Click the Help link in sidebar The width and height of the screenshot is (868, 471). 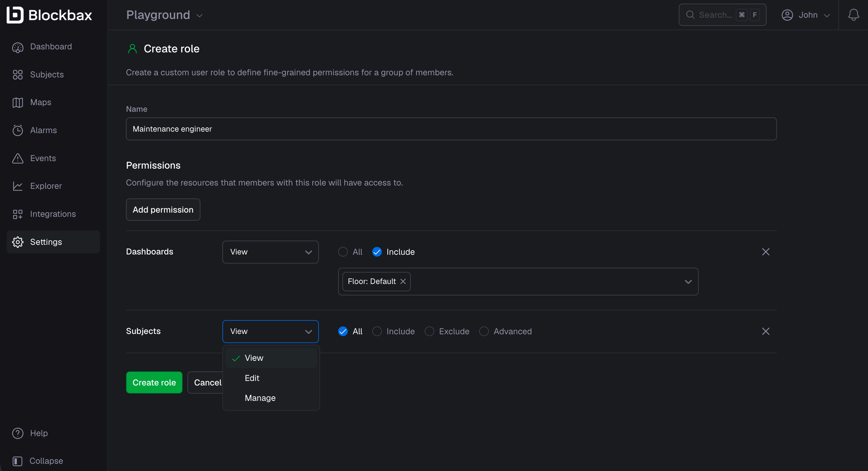tap(39, 433)
